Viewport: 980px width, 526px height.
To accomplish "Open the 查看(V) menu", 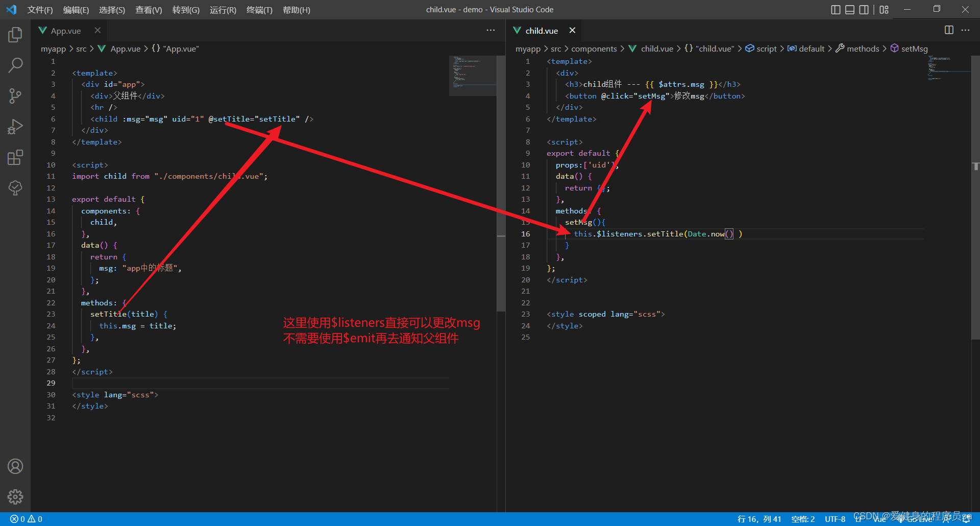I will [149, 10].
